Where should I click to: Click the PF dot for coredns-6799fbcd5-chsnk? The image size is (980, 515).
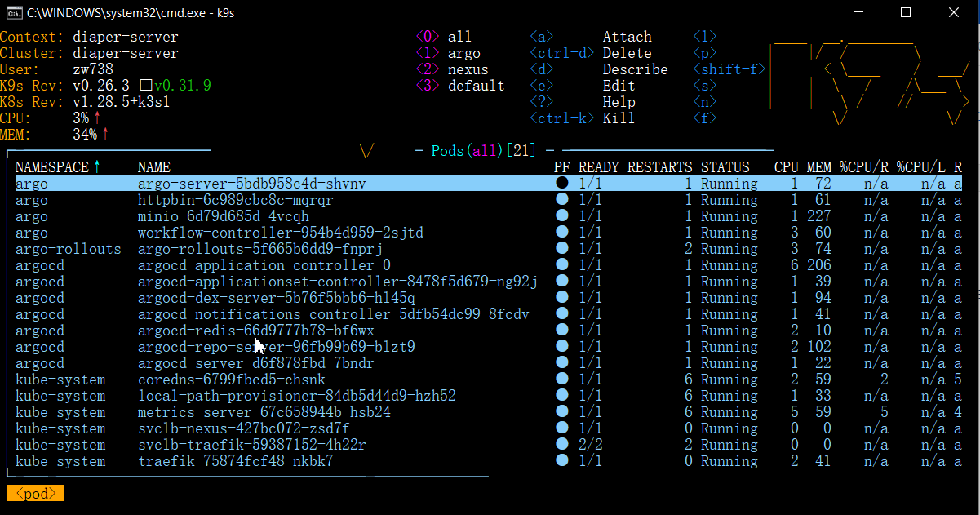(561, 380)
